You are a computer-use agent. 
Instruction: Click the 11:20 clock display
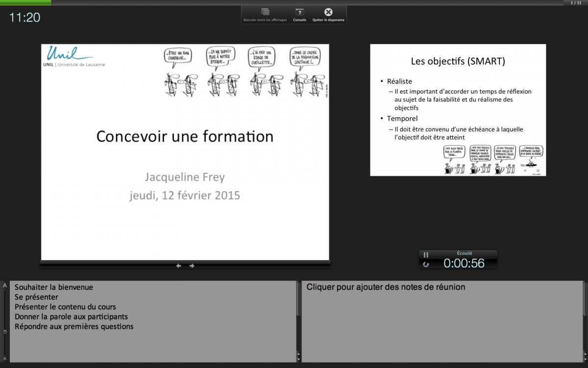(24, 18)
